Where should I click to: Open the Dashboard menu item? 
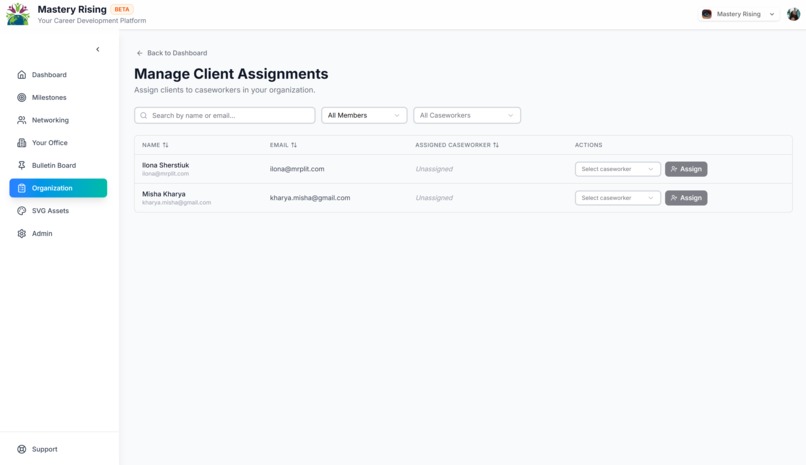58,75
